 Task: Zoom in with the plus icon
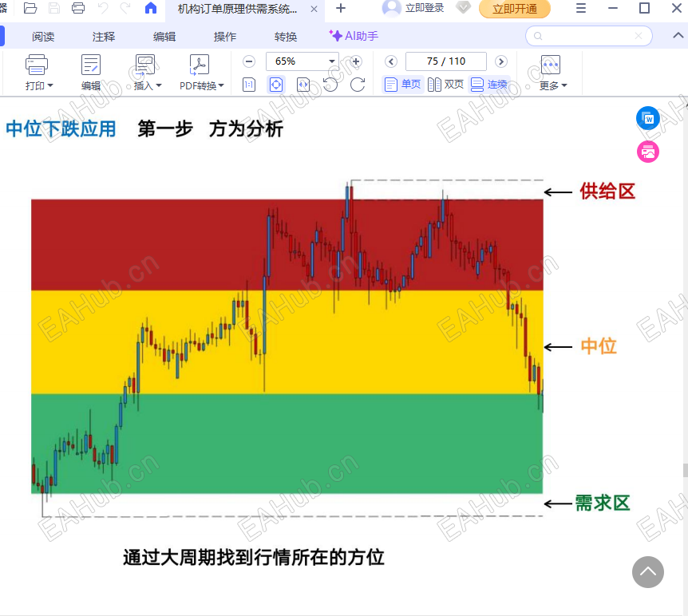[x=356, y=61]
